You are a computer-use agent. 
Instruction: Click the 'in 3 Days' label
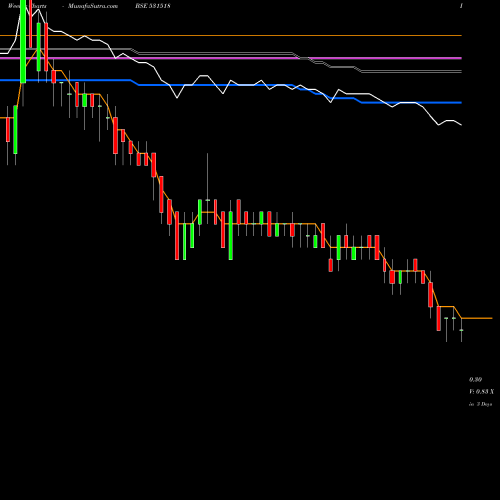480,404
